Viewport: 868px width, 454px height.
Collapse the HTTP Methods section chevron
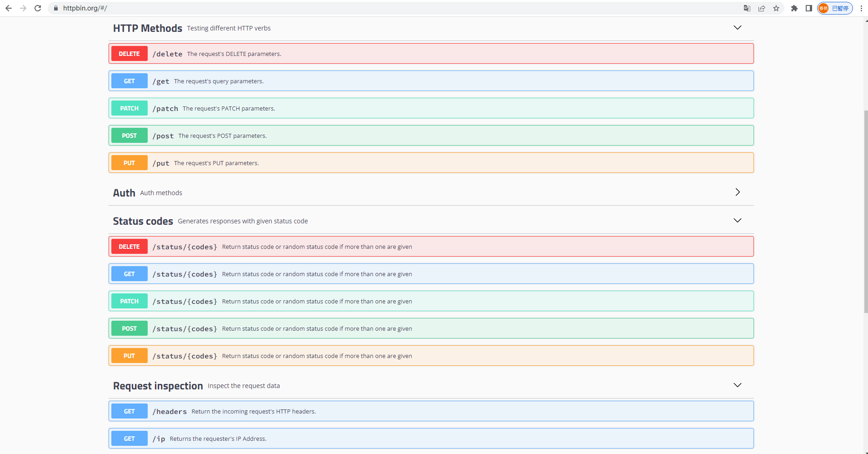[x=737, y=28]
